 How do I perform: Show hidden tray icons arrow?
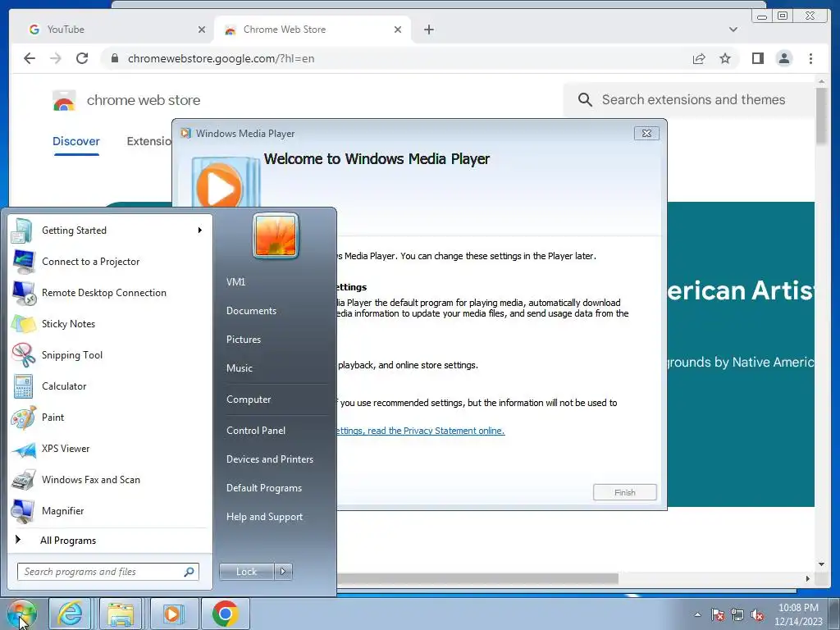tap(697, 615)
